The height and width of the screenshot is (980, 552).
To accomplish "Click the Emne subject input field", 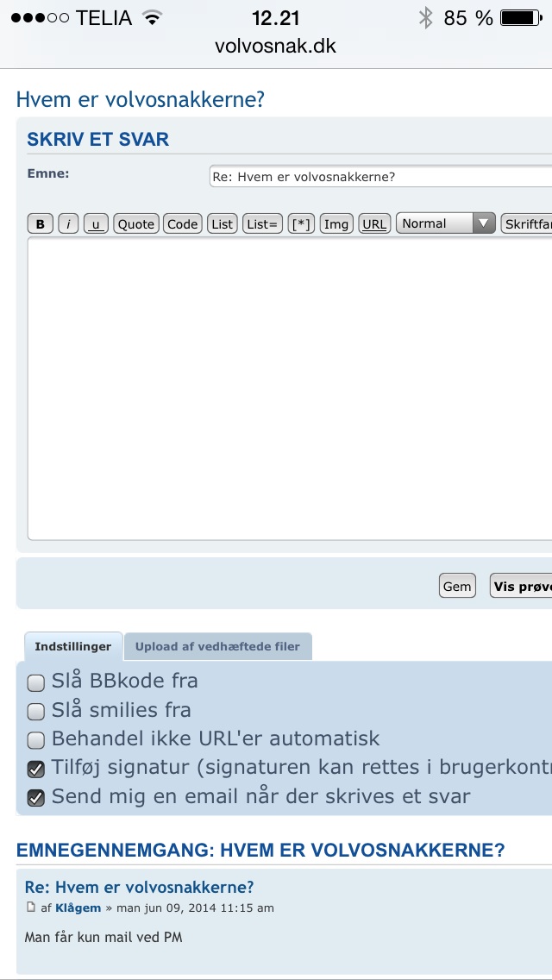I will pyautogui.click(x=380, y=177).
